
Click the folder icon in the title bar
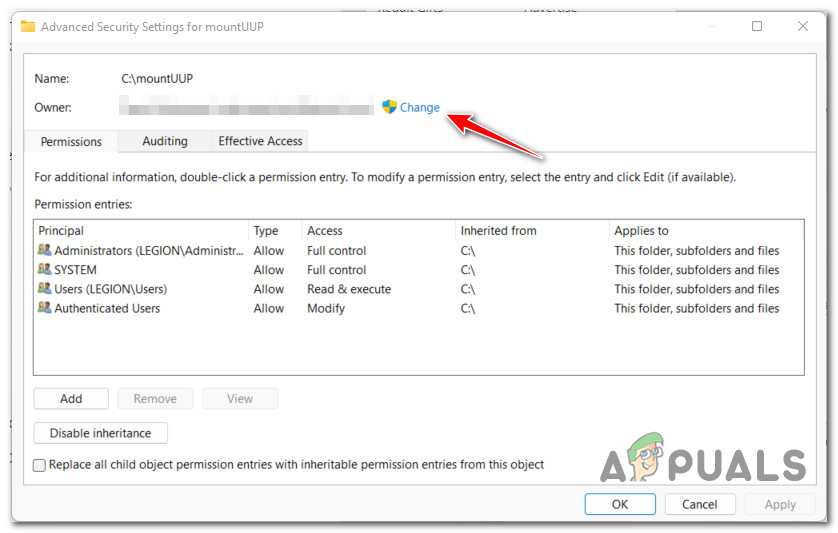click(x=28, y=27)
